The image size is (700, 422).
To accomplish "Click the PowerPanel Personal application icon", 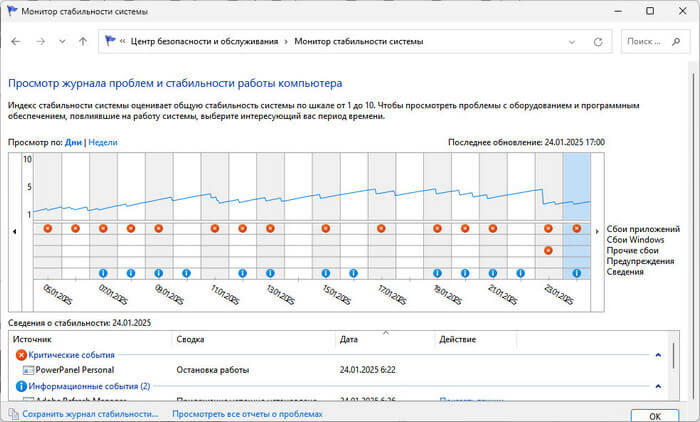I will click(x=27, y=370).
